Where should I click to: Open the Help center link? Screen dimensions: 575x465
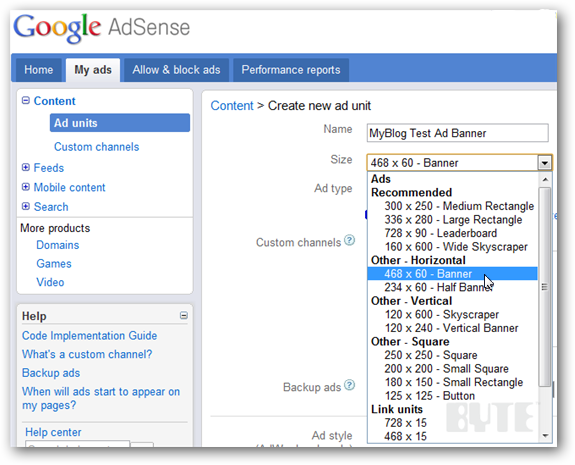click(53, 432)
